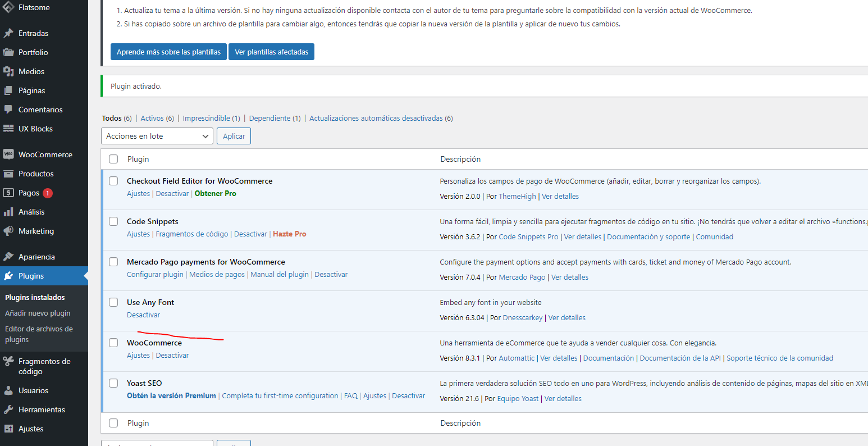Click the Automattic author link
Image resolution: width=868 pixels, height=446 pixels.
click(x=517, y=358)
